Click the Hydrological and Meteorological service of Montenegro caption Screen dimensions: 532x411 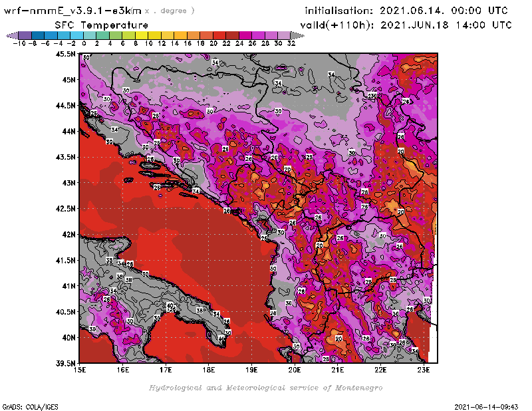(265, 388)
